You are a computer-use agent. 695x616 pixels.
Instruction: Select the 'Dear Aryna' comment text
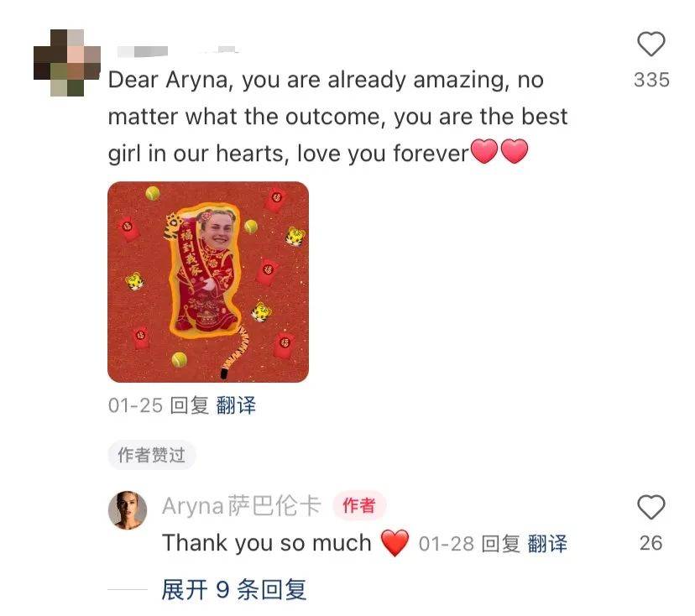coord(337,117)
